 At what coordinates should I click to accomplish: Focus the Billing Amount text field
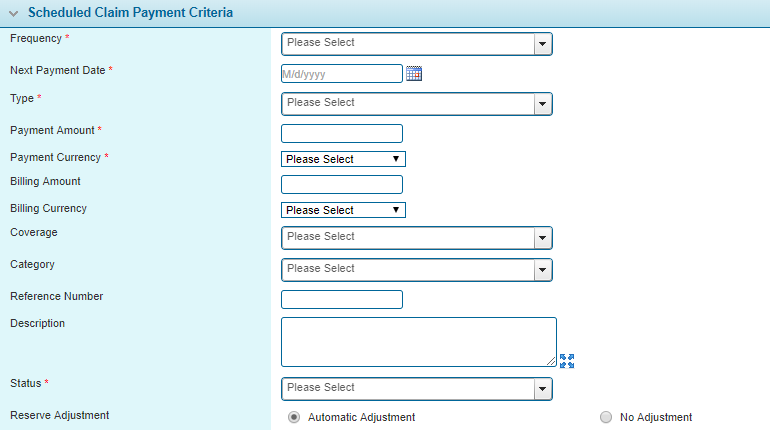pyautogui.click(x=341, y=184)
